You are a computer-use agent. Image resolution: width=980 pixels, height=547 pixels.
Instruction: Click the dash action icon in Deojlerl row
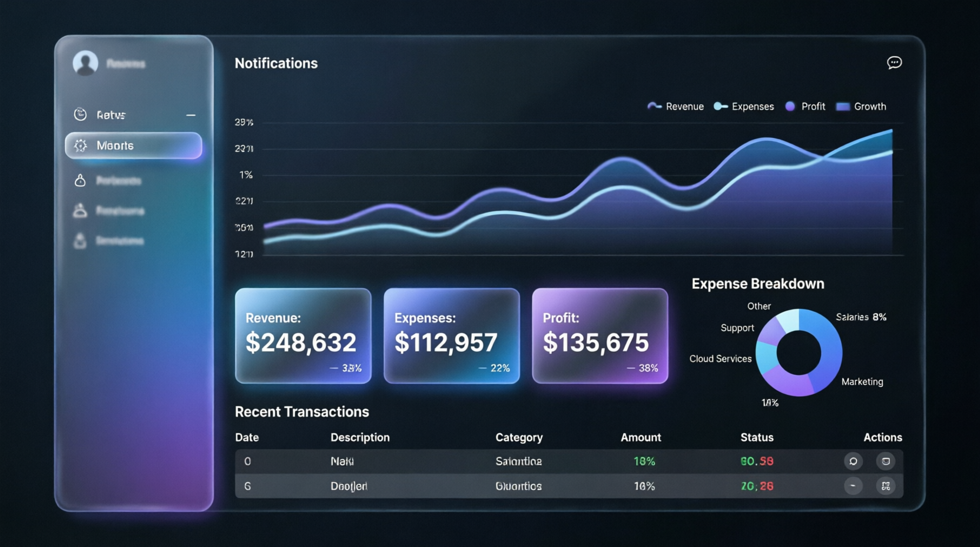(x=853, y=486)
